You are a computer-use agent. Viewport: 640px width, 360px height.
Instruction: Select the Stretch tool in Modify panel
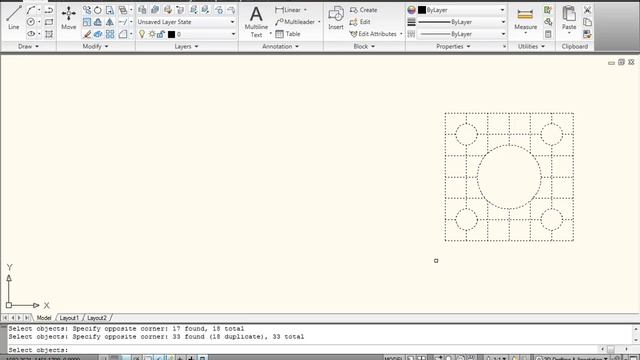(x=110, y=10)
